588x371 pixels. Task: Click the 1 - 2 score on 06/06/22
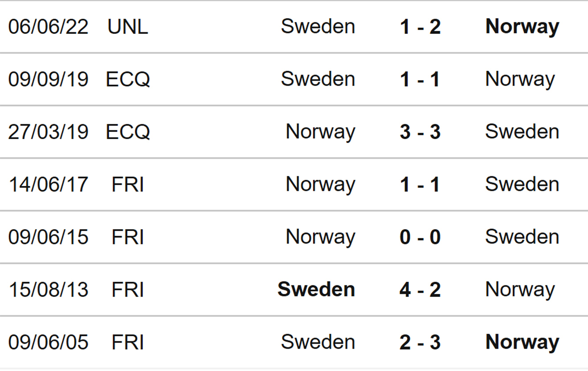click(420, 27)
